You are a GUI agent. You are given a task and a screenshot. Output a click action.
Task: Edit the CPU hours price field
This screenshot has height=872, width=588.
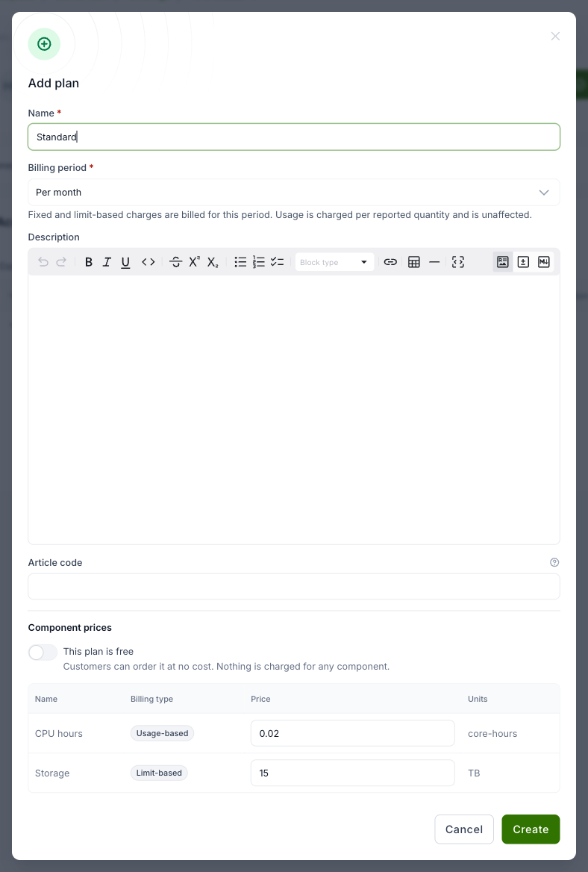coord(352,734)
